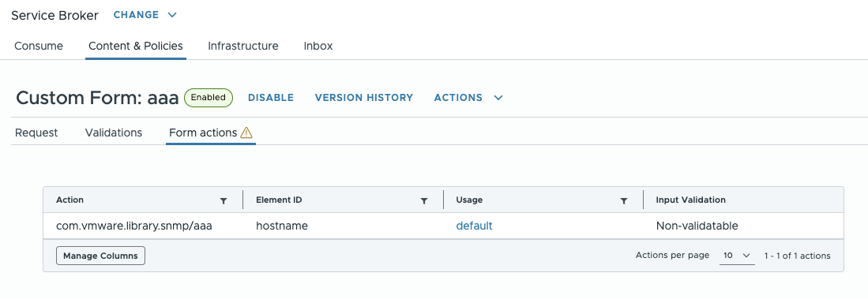Click the warning icon on Form actions
This screenshot has height=299, width=868.
pyautogui.click(x=246, y=133)
